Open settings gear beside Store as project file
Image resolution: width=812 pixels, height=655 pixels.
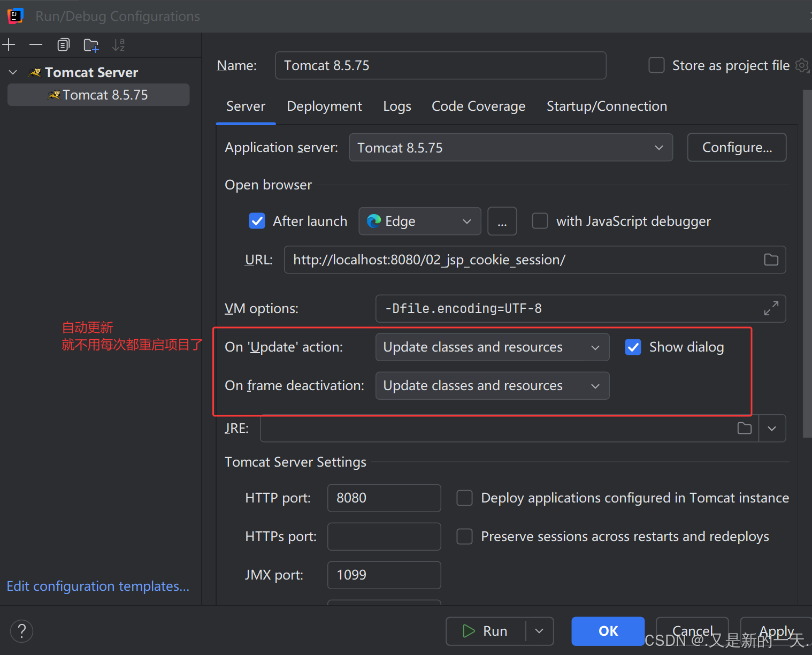[802, 65]
